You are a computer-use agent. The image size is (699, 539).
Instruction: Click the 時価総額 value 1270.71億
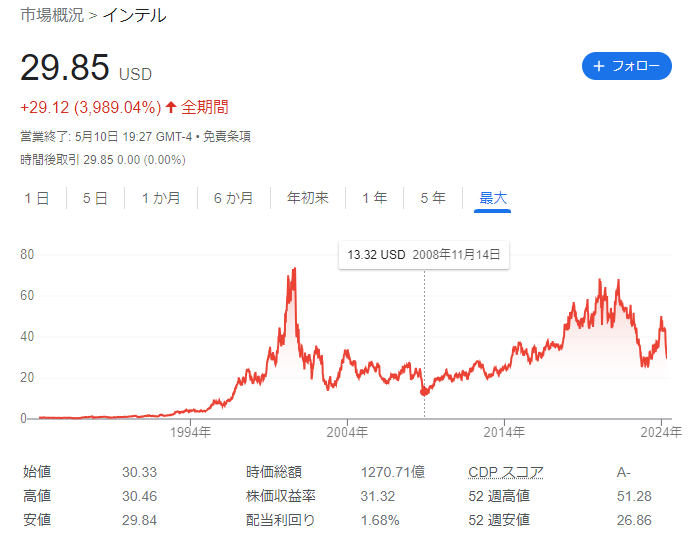[x=393, y=472]
